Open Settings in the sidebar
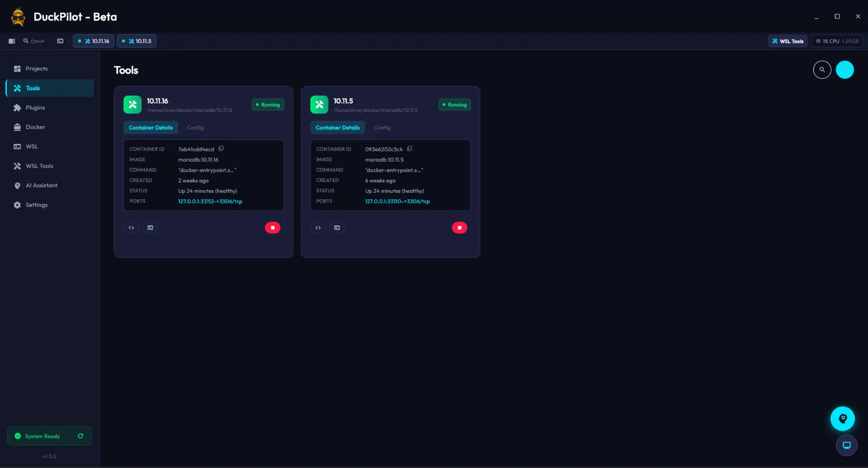This screenshot has width=868, height=468. [49, 205]
